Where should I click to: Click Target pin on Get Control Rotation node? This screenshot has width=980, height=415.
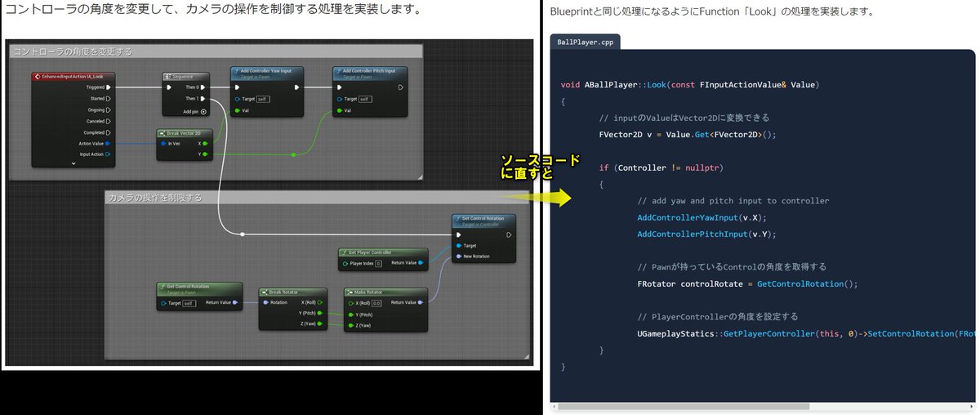click(163, 302)
